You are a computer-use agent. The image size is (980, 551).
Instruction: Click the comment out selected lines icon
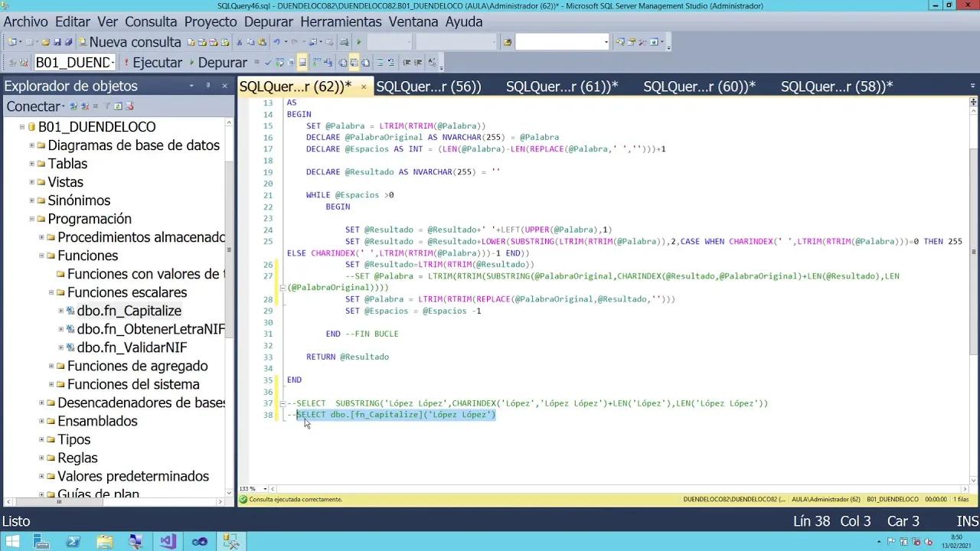point(381,63)
